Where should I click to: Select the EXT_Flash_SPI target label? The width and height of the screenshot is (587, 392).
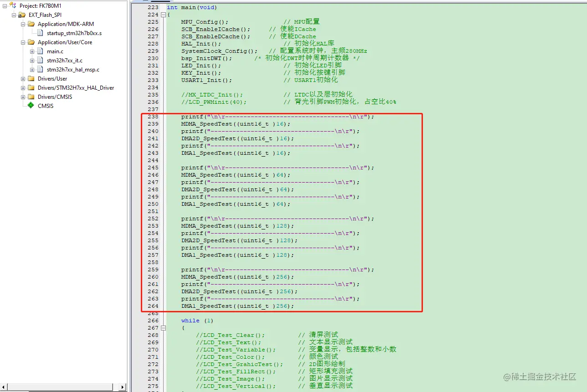[x=45, y=15]
